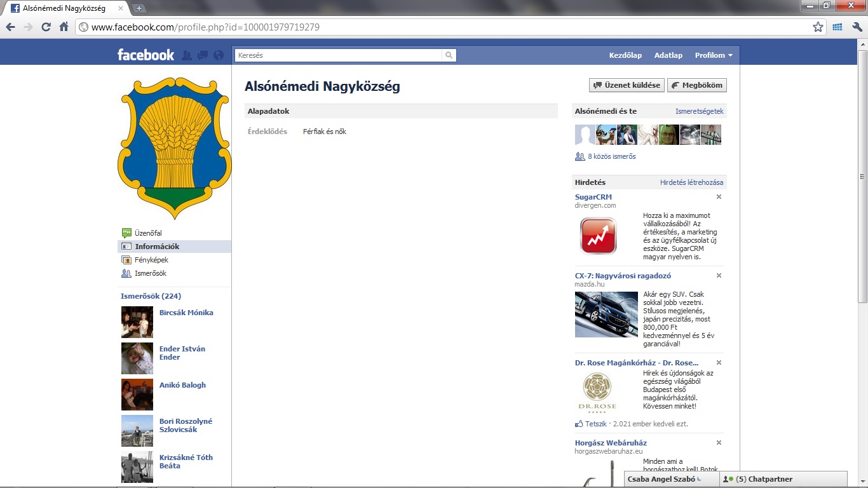Image resolution: width=868 pixels, height=488 pixels.
Task: Click the search magnifier button
Action: (x=449, y=55)
